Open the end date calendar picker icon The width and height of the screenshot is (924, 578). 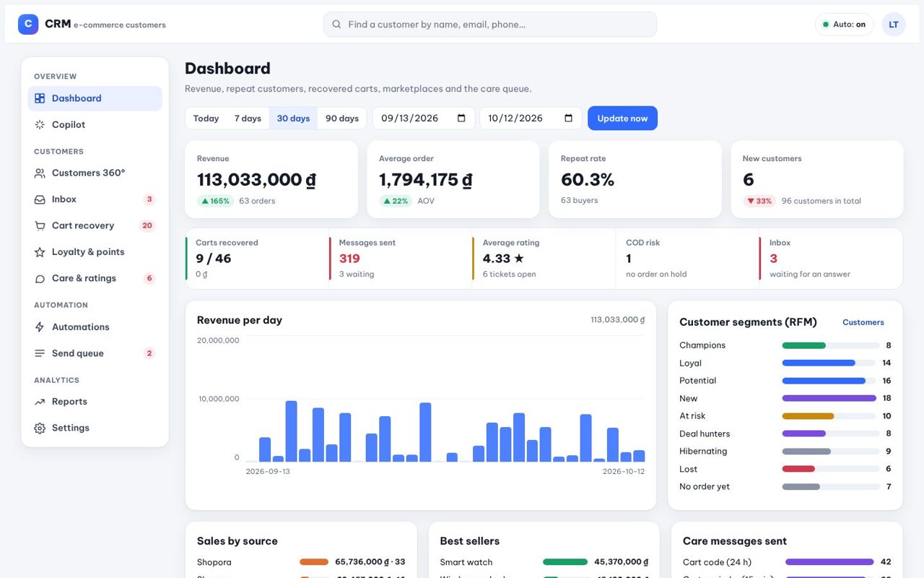point(568,118)
